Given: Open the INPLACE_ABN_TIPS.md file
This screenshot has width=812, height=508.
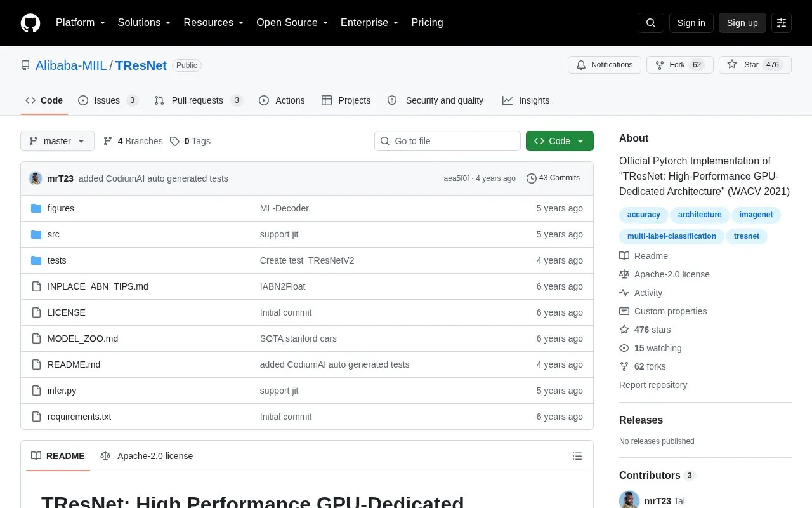Looking at the screenshot, I should click(98, 286).
